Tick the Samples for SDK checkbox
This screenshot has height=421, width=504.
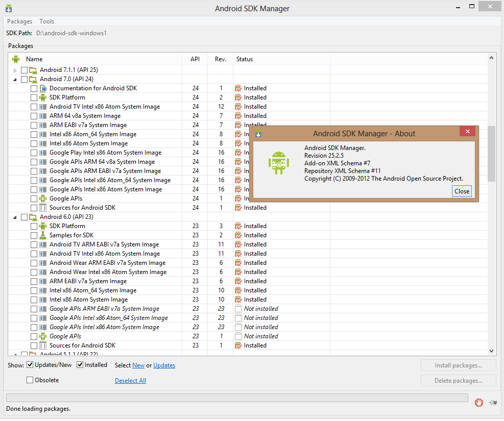point(34,235)
